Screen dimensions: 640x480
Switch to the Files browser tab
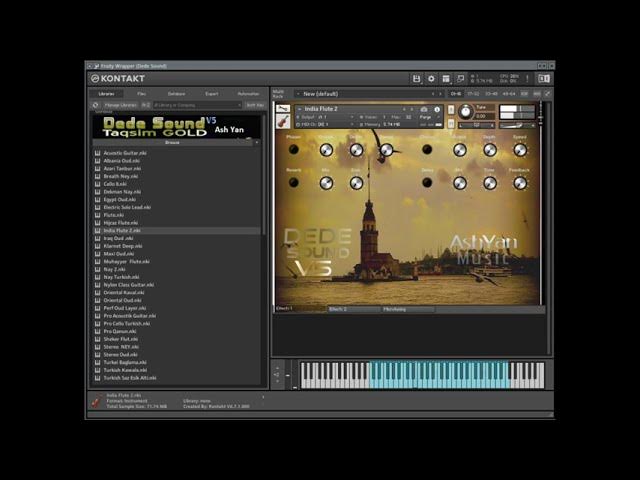coord(142,94)
